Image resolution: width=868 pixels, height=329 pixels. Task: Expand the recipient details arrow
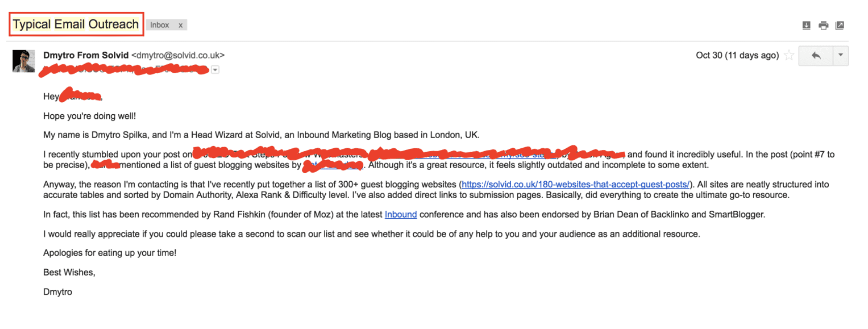click(x=215, y=70)
